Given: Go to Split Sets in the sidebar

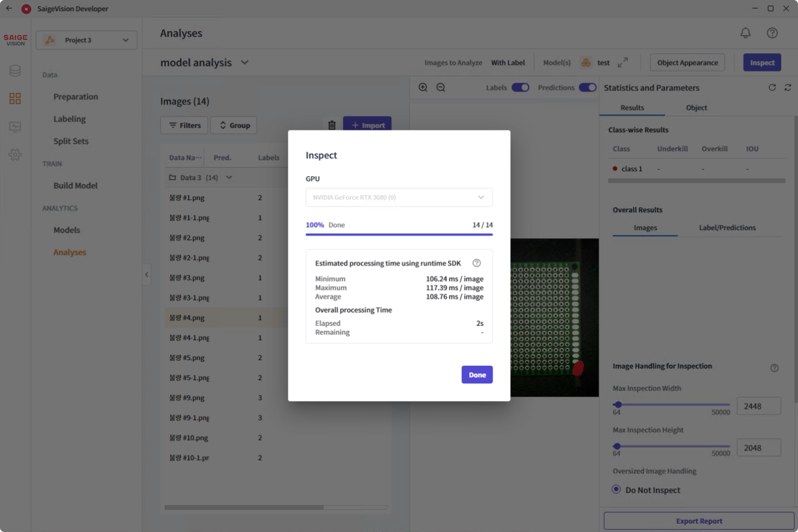Looking at the screenshot, I should tap(71, 141).
